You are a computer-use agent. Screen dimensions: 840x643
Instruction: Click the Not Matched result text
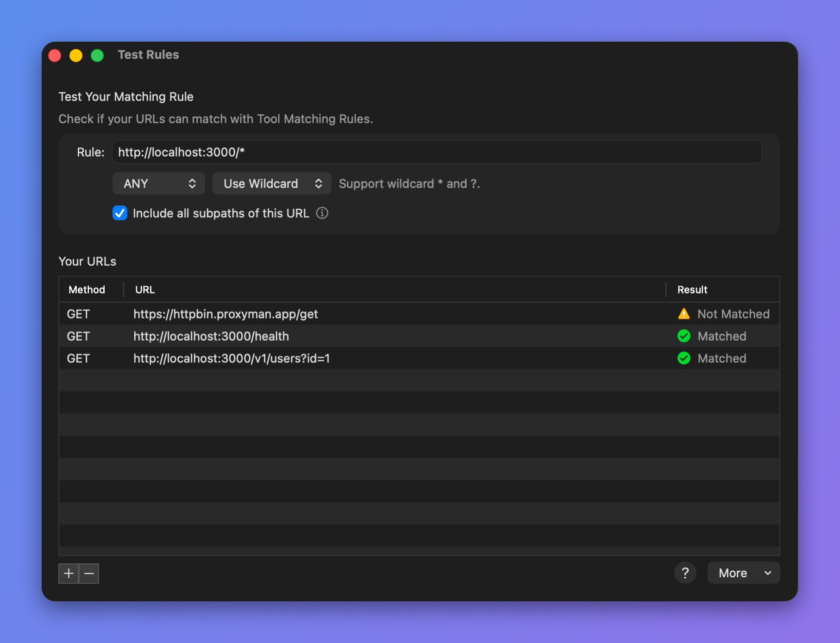[733, 314]
